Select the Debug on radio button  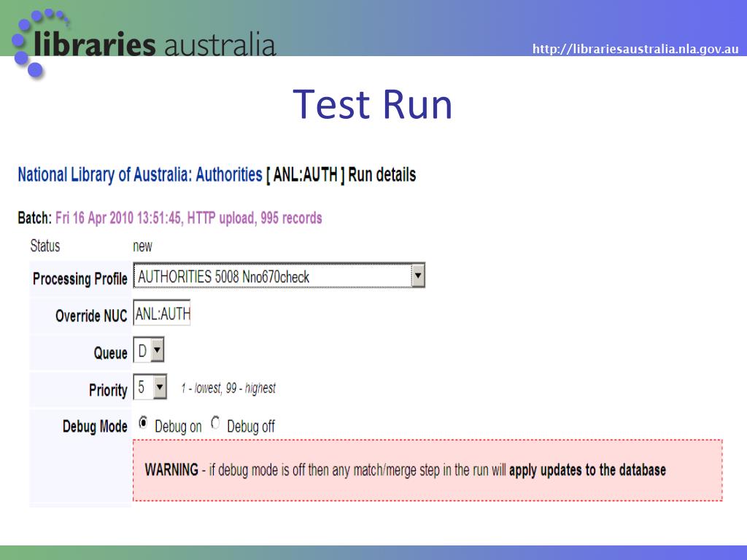(x=143, y=423)
